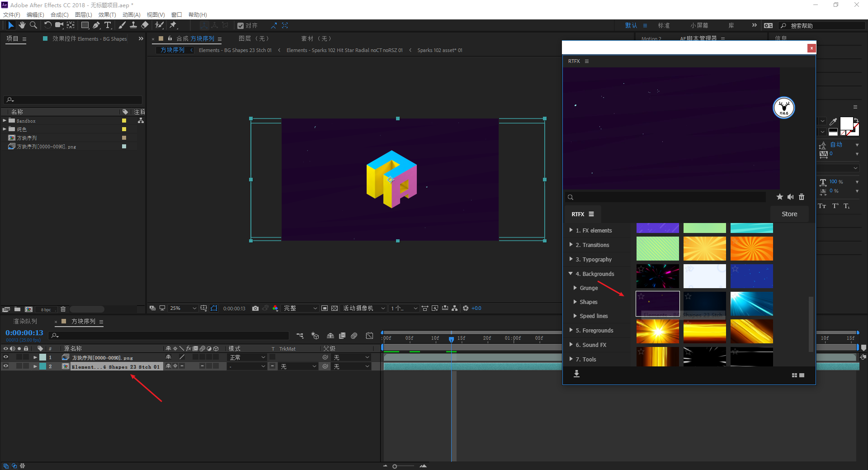
Task: Switch to the 渲染队列 tab
Action: pyautogui.click(x=25, y=321)
